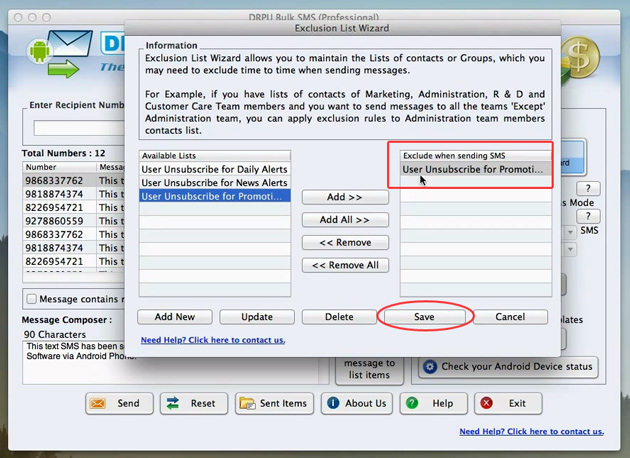Click the Add All >> button

(x=345, y=220)
